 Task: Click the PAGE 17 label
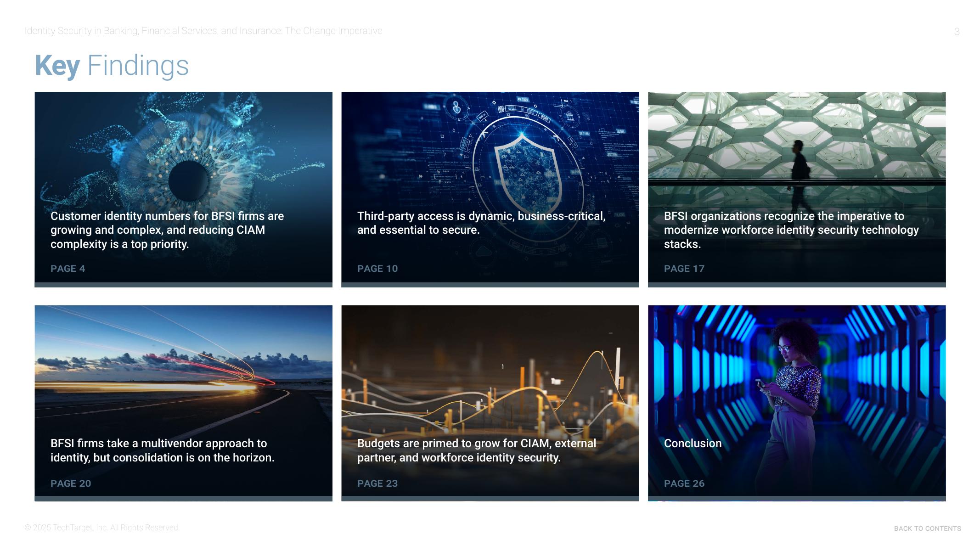click(684, 269)
